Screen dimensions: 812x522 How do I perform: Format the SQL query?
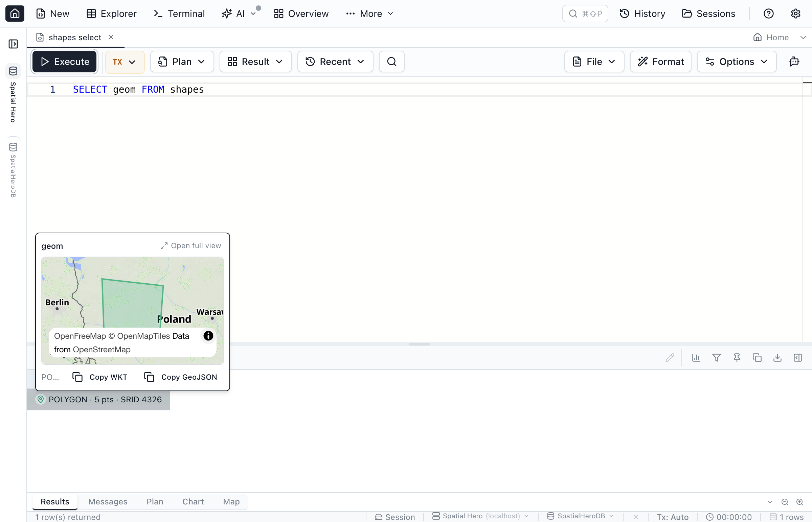pyautogui.click(x=660, y=62)
